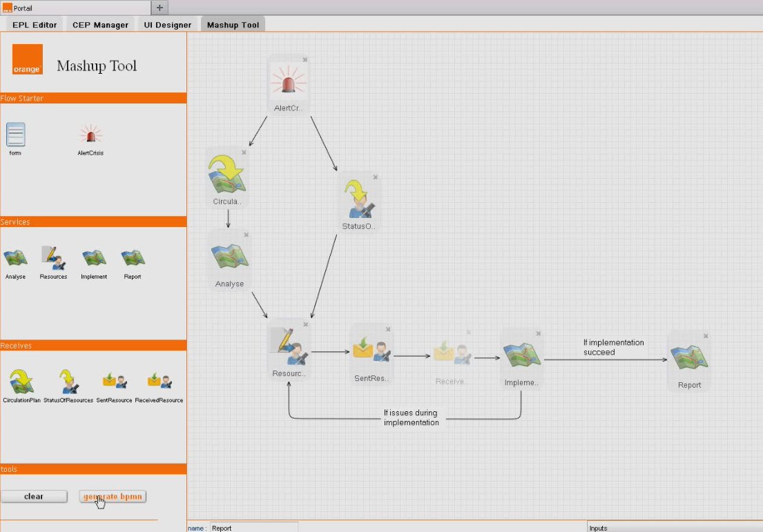
Task: Click the Mashup Tool title text
Action: (x=97, y=66)
